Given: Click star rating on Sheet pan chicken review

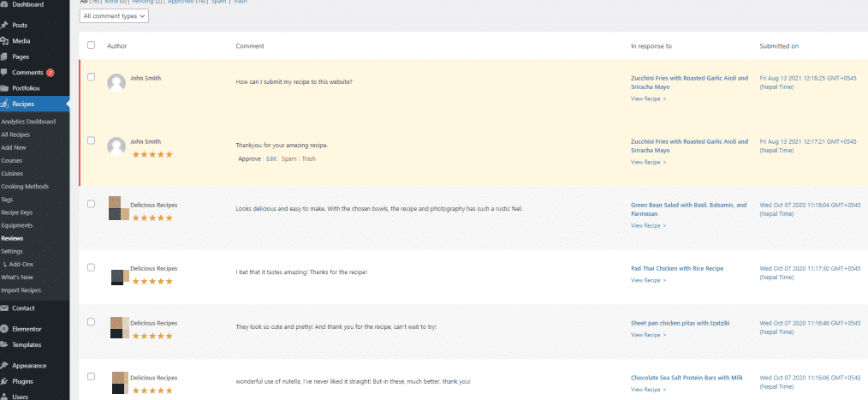Looking at the screenshot, I should [x=152, y=336].
